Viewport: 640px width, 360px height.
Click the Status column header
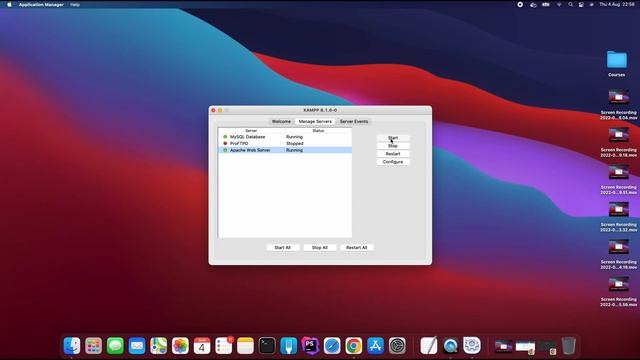pyautogui.click(x=318, y=131)
